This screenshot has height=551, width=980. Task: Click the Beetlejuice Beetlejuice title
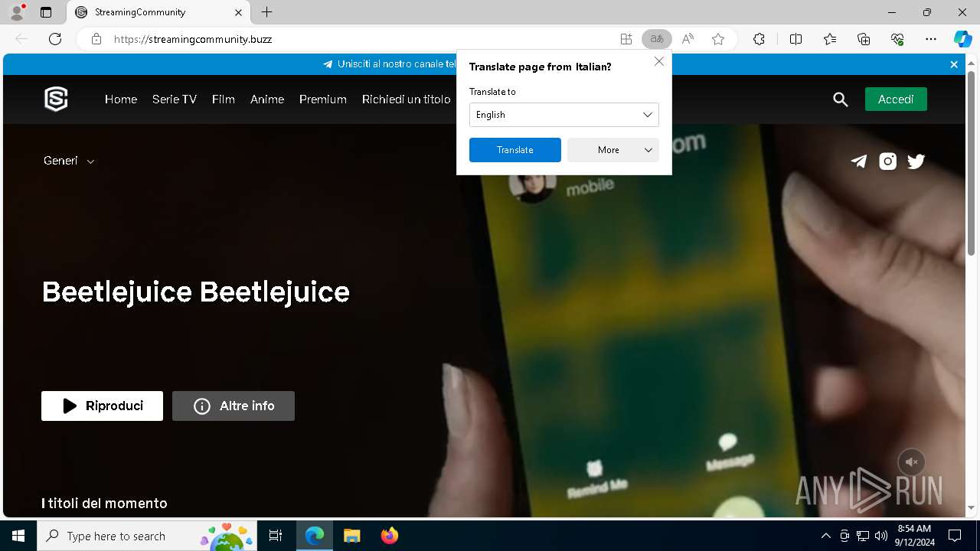[196, 292]
